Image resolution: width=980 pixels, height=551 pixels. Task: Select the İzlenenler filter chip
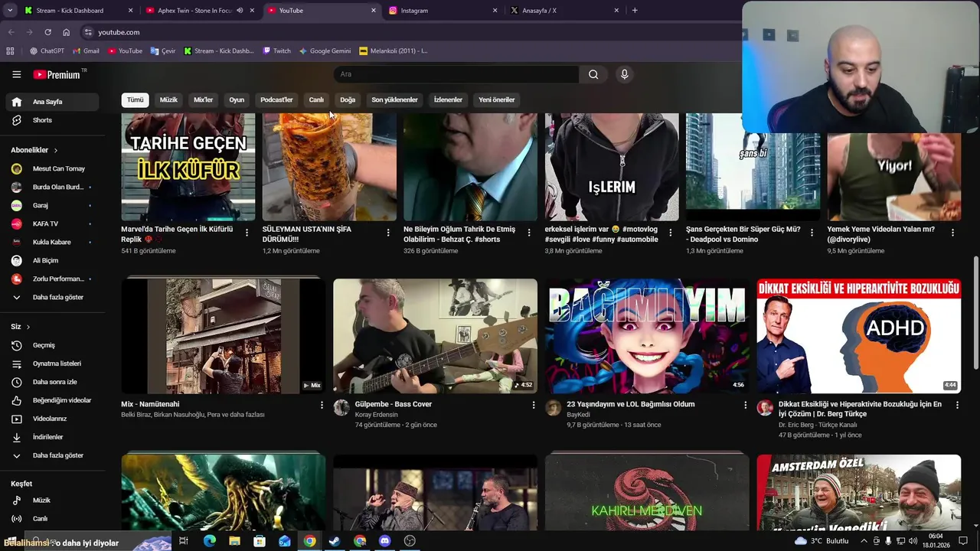[x=448, y=99]
